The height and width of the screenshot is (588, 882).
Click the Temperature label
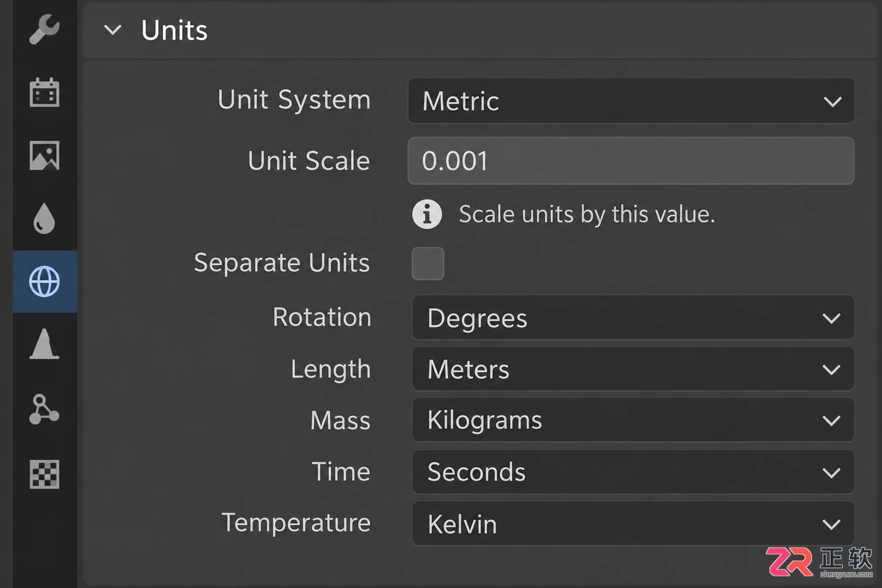pos(296,523)
